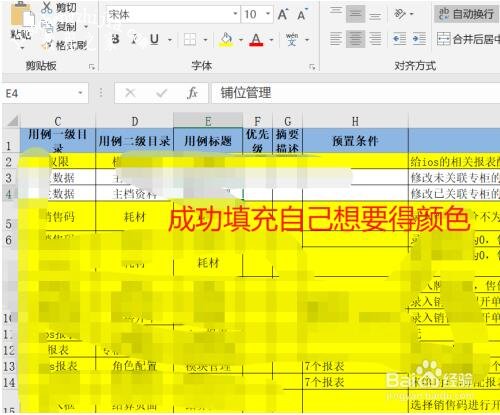Increase font size with larger A

pyautogui.click(x=283, y=15)
